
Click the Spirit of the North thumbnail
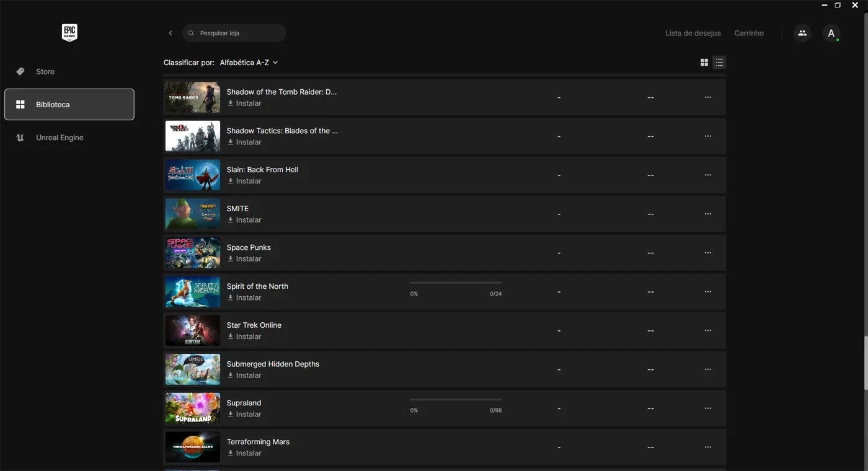(x=193, y=292)
